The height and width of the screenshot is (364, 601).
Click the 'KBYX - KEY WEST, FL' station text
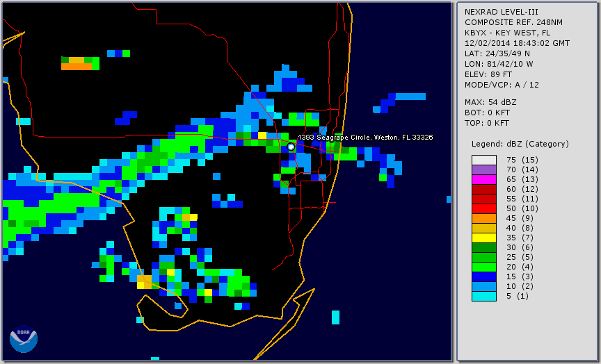(508, 33)
